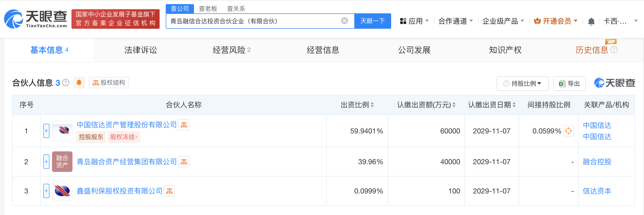Click the orange alert bell beside 合伙人信息
Viewport: 644px width, 215px height.
coord(79,83)
